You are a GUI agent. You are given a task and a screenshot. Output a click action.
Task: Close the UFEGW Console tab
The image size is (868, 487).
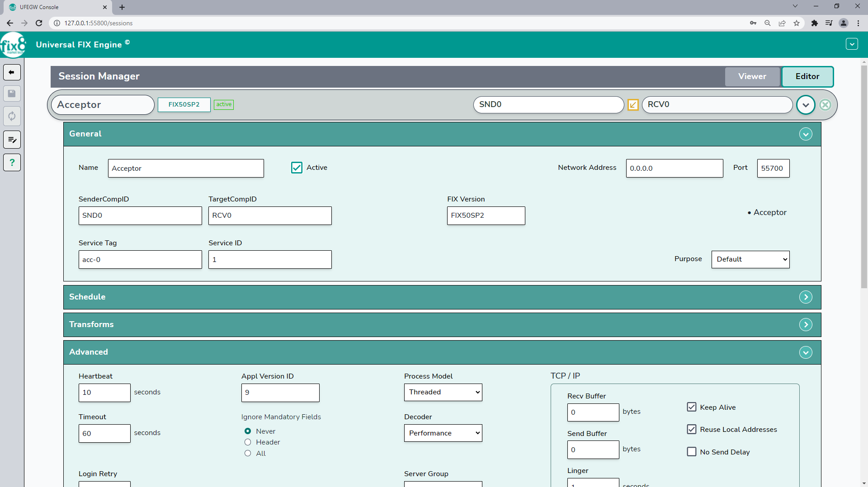[x=105, y=7]
